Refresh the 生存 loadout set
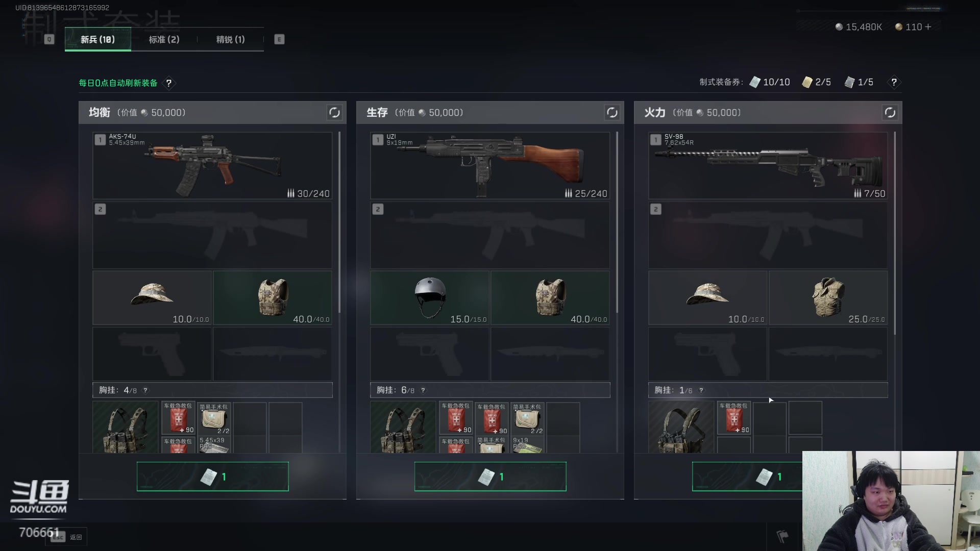 click(612, 112)
